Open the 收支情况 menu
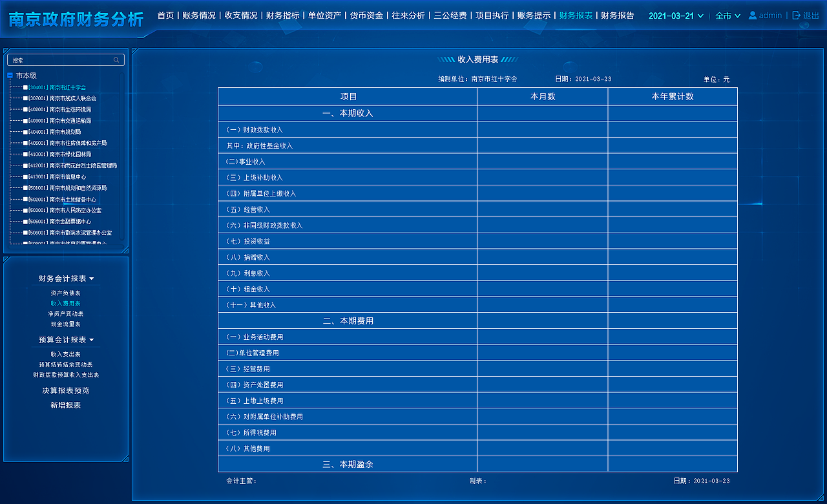Image resolution: width=827 pixels, height=504 pixels. point(241,15)
